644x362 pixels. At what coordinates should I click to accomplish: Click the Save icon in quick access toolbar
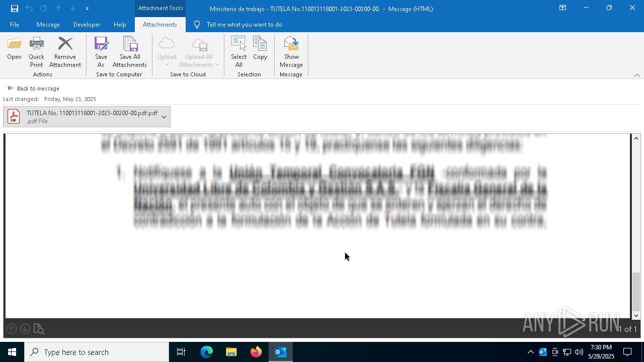(x=15, y=9)
